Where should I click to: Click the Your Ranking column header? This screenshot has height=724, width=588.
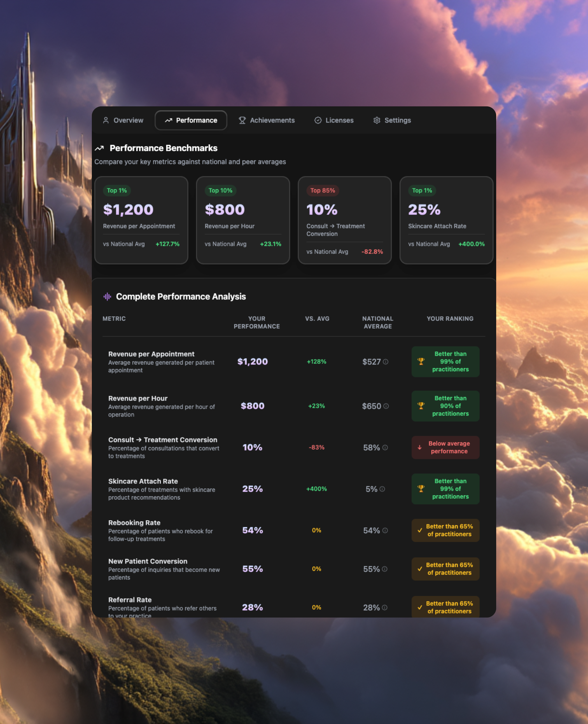coord(450,319)
